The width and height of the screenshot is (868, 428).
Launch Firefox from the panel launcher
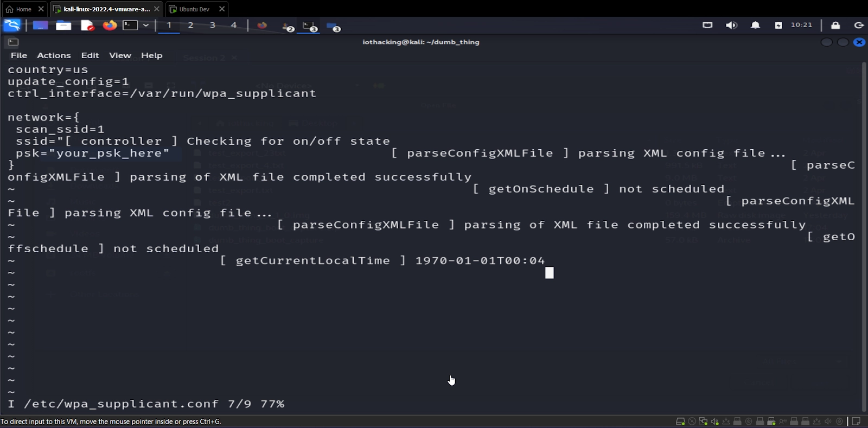click(x=110, y=25)
